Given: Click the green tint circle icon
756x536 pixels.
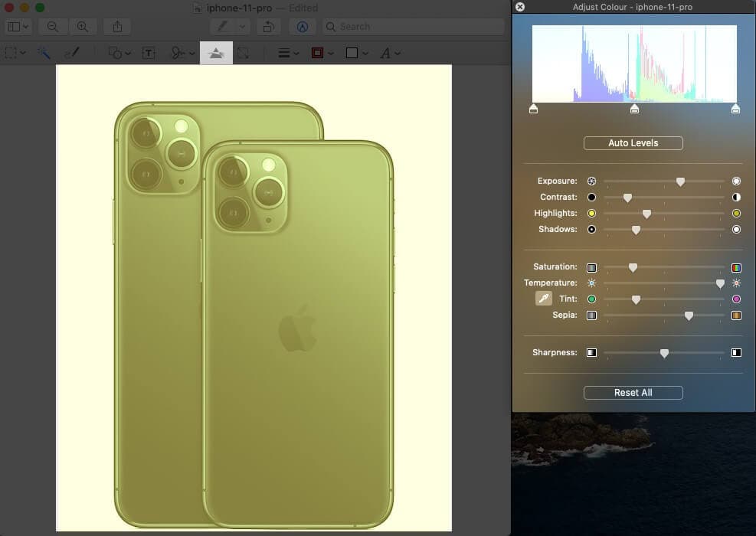Looking at the screenshot, I should 591,299.
